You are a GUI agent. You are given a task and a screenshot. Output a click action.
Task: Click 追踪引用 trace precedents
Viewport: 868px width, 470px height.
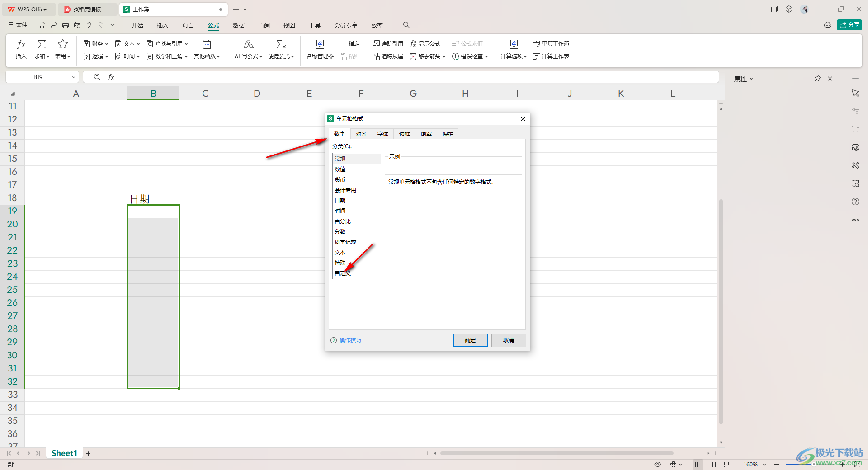click(x=388, y=44)
